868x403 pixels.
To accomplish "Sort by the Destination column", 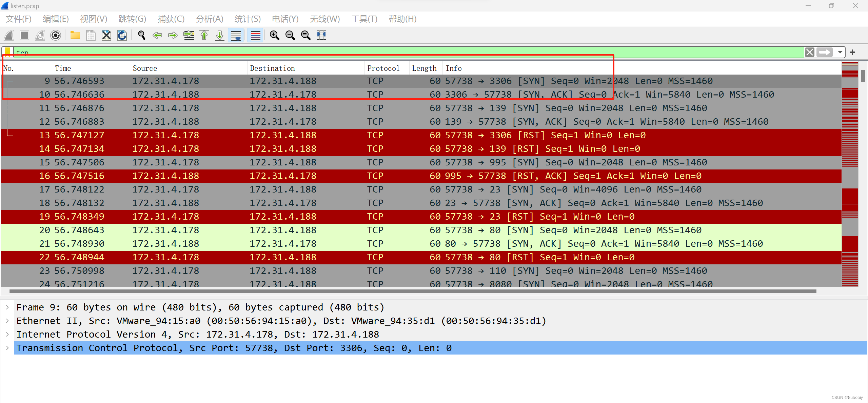I will [306, 68].
